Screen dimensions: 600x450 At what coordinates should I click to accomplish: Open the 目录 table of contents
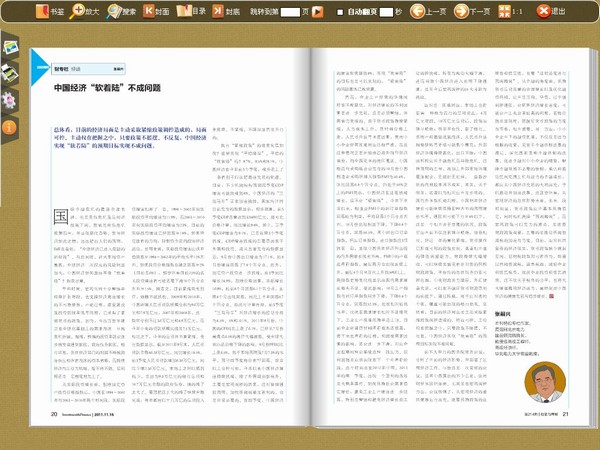pyautogui.click(x=191, y=11)
